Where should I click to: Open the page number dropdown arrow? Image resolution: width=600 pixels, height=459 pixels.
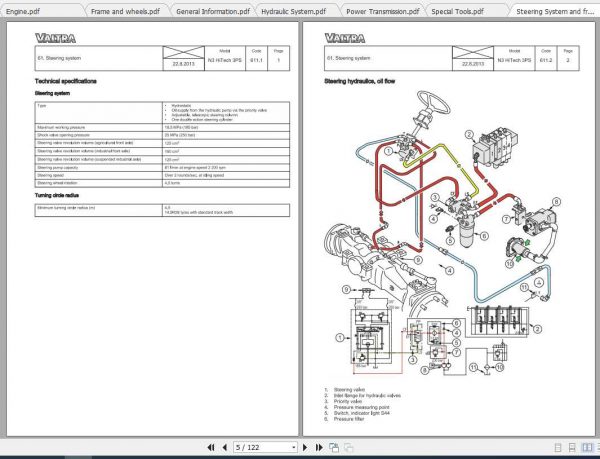[x=293, y=447]
